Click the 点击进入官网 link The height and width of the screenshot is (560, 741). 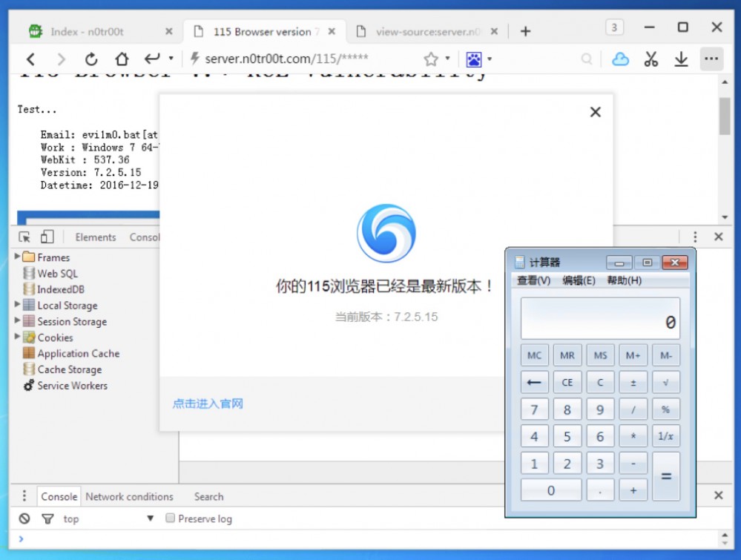[208, 403]
